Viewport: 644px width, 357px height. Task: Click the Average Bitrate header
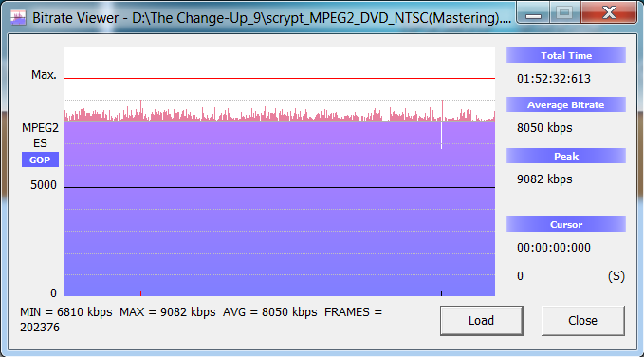566,104
